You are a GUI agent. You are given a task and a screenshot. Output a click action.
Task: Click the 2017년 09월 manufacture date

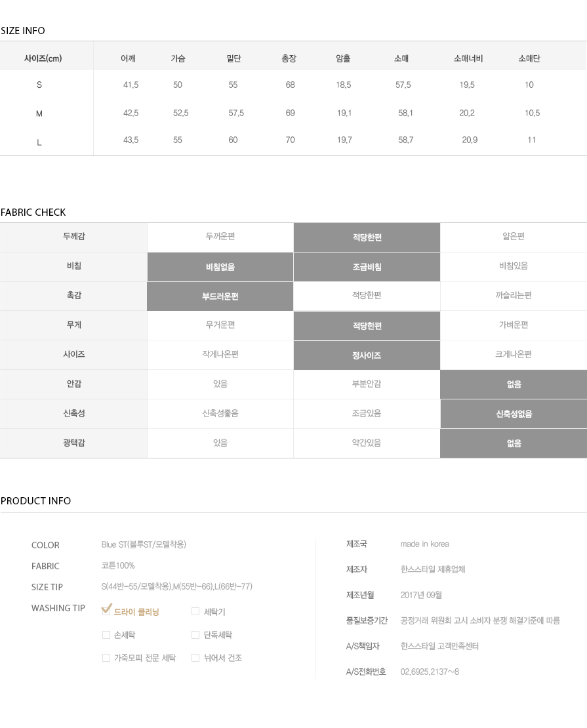tap(421, 596)
